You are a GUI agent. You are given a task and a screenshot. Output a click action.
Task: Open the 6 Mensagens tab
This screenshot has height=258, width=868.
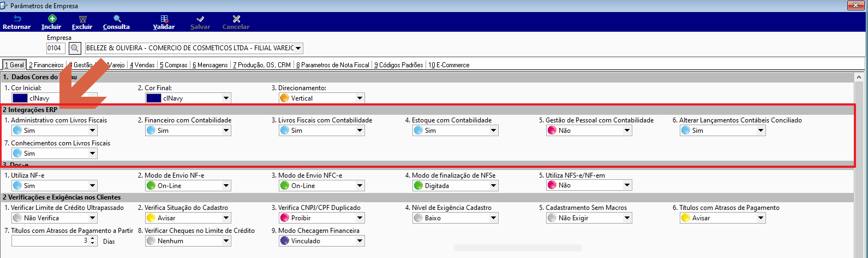tap(210, 64)
